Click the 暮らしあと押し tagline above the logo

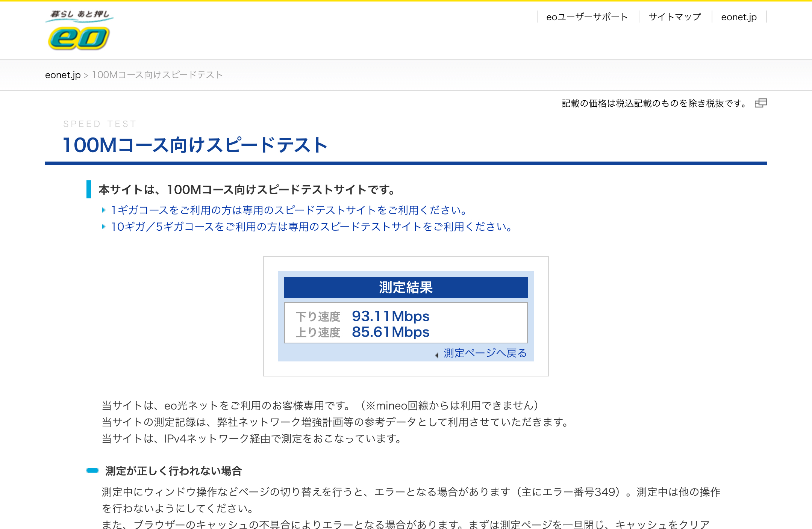pos(80,15)
